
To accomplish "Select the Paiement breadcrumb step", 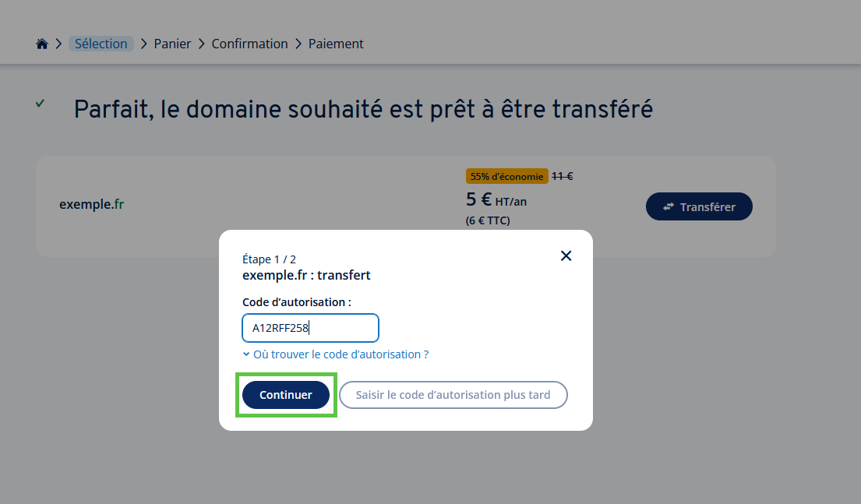I will pos(336,44).
